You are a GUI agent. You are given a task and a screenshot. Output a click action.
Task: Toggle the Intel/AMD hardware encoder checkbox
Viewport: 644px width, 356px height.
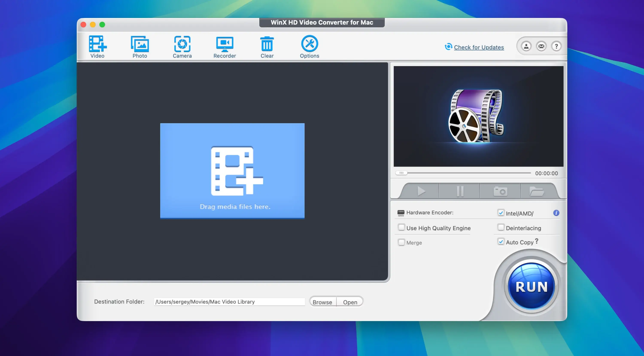click(x=501, y=213)
